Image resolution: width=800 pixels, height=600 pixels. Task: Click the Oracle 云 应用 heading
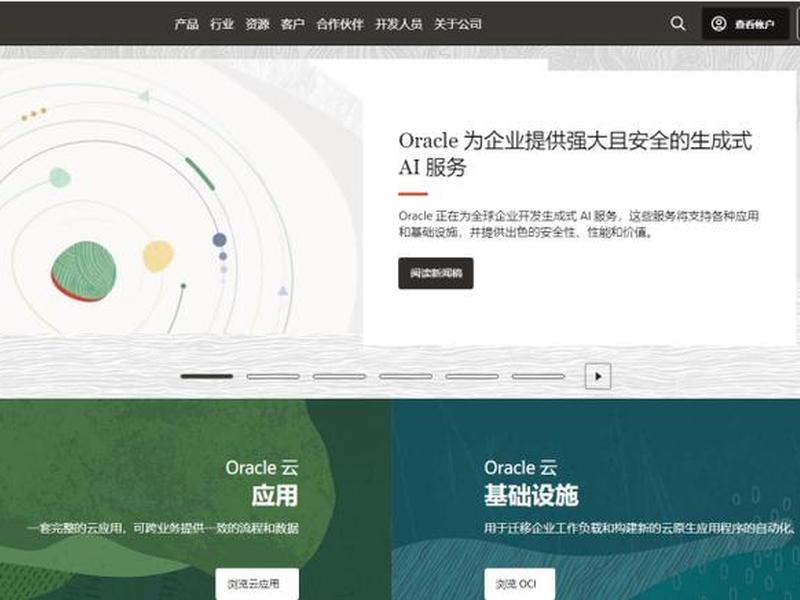(262, 482)
